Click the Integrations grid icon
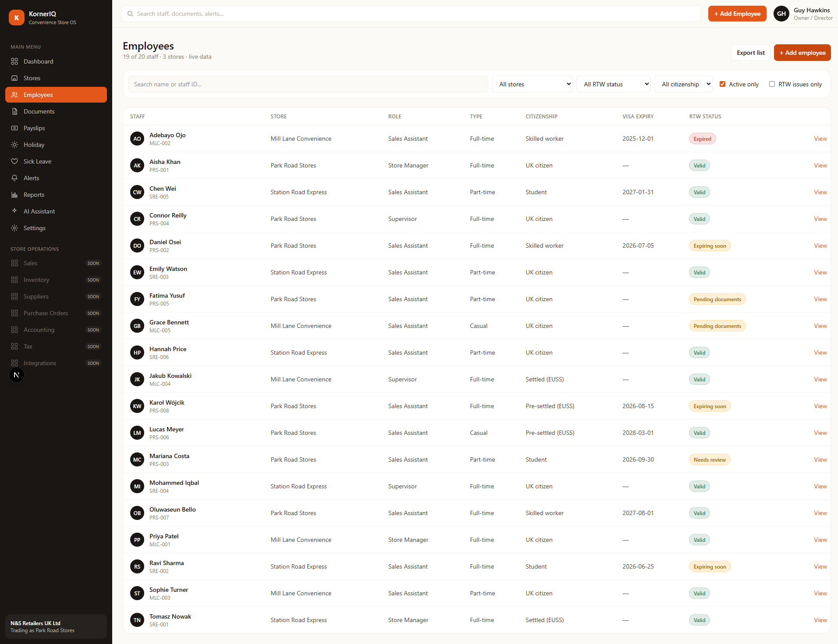 point(14,363)
